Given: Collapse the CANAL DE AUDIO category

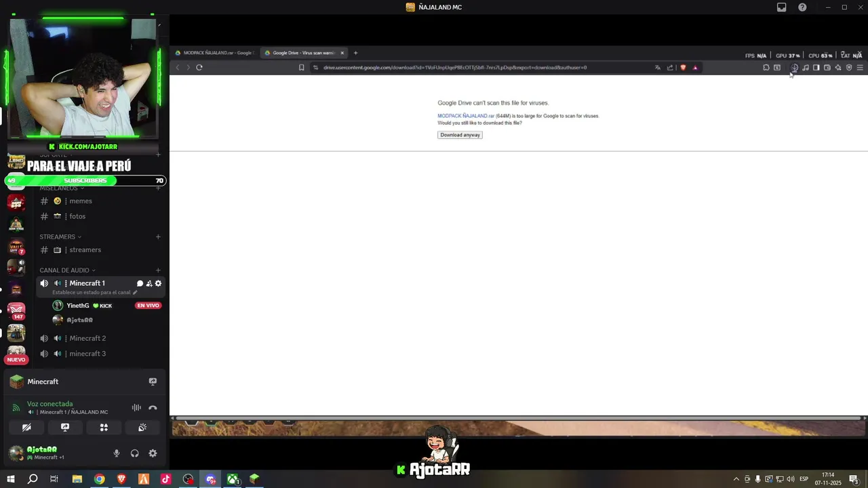Looking at the screenshot, I should 67,270.
